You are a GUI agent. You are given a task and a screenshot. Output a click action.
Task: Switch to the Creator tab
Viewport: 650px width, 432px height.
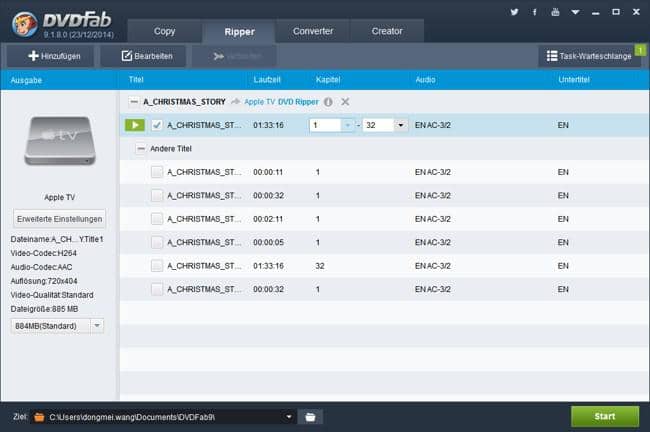(x=387, y=31)
